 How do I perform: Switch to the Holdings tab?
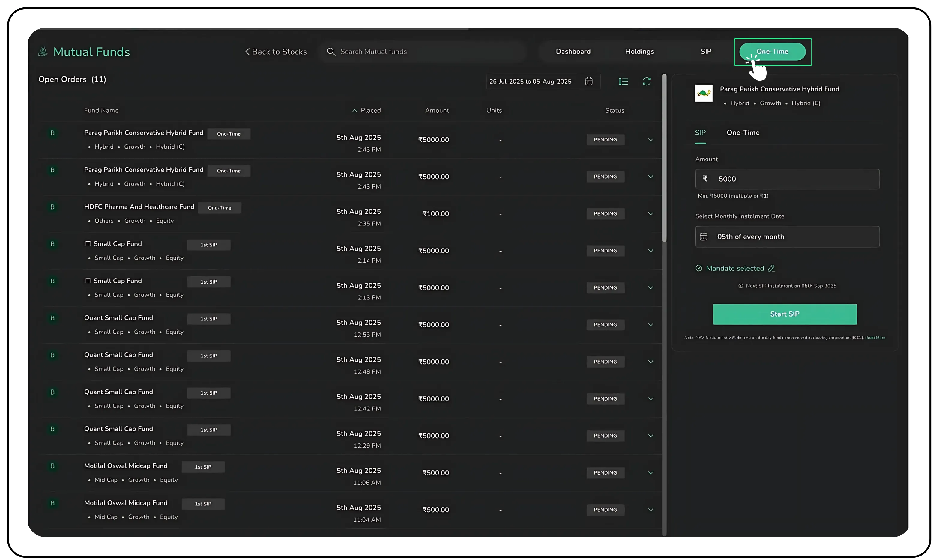pos(639,52)
